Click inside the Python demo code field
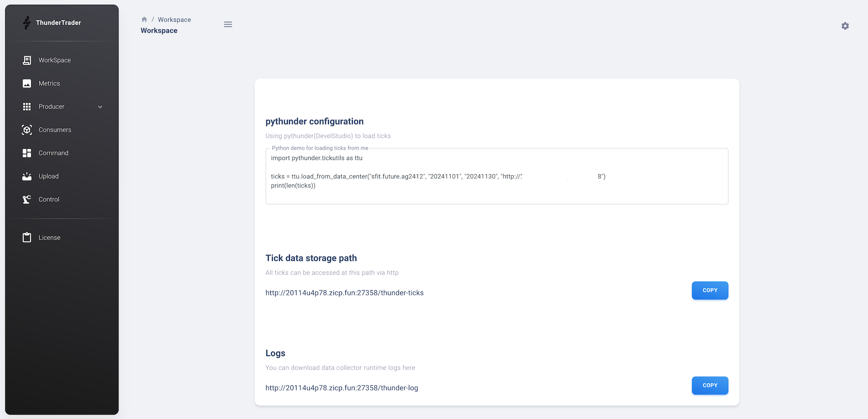This screenshot has height=419, width=868. point(496,176)
